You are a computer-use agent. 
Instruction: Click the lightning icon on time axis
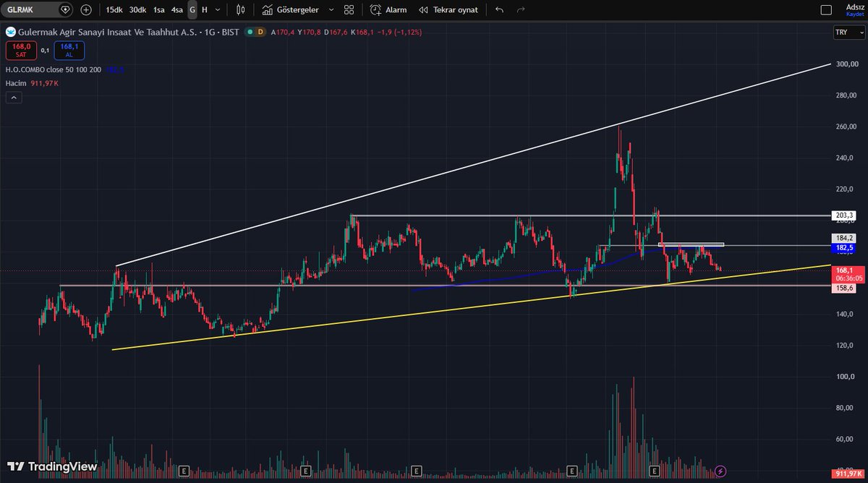tap(720, 471)
